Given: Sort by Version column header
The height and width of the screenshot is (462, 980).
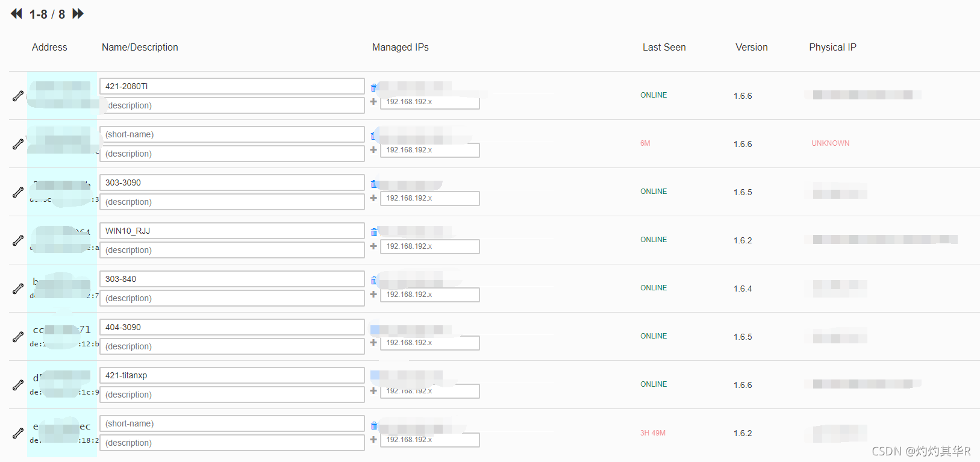Looking at the screenshot, I should coord(752,47).
